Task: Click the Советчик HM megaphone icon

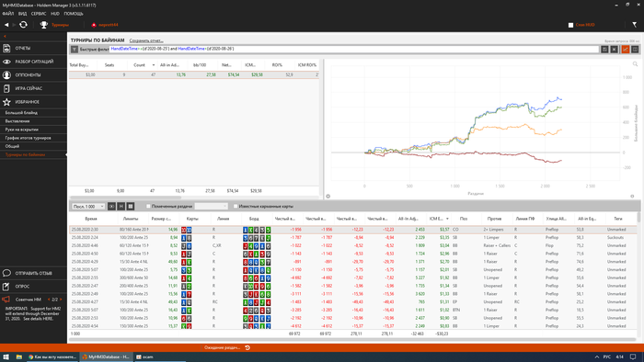Action: 6,300
